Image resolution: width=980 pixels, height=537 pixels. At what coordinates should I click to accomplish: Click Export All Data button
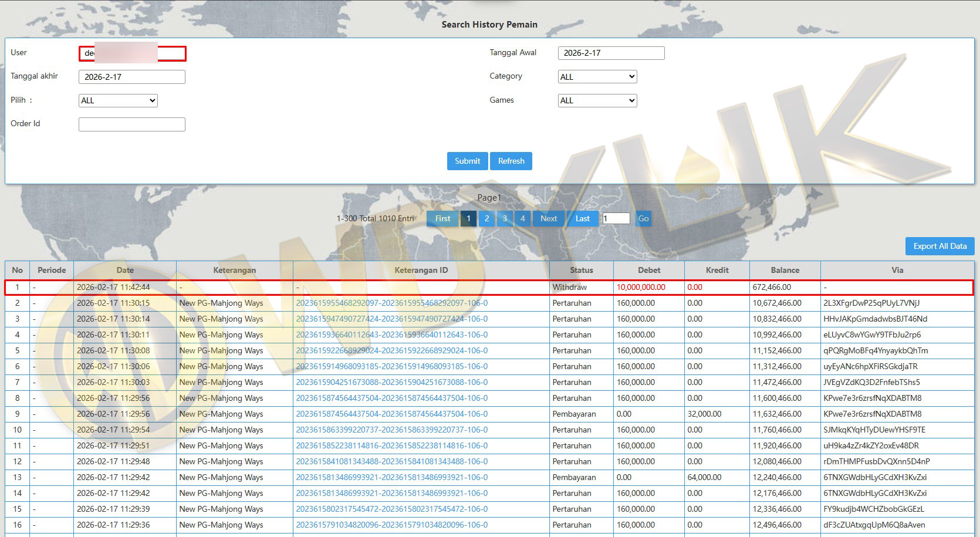pyautogui.click(x=940, y=246)
